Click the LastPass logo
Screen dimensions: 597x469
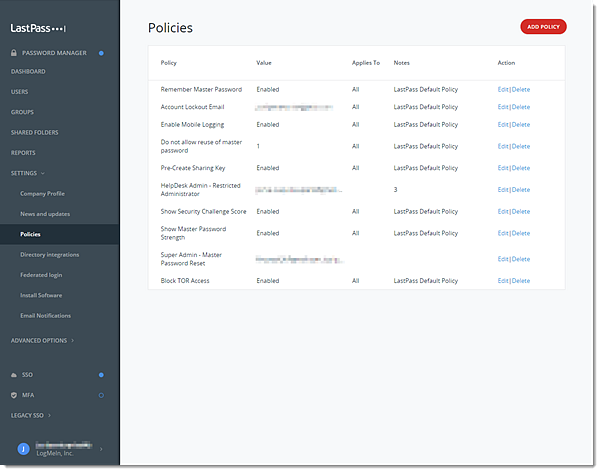click(x=38, y=28)
